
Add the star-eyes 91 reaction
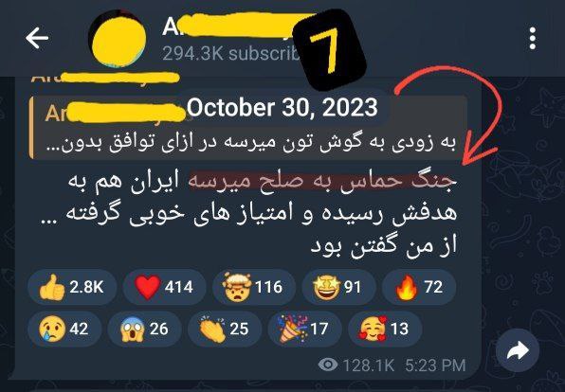(338, 287)
